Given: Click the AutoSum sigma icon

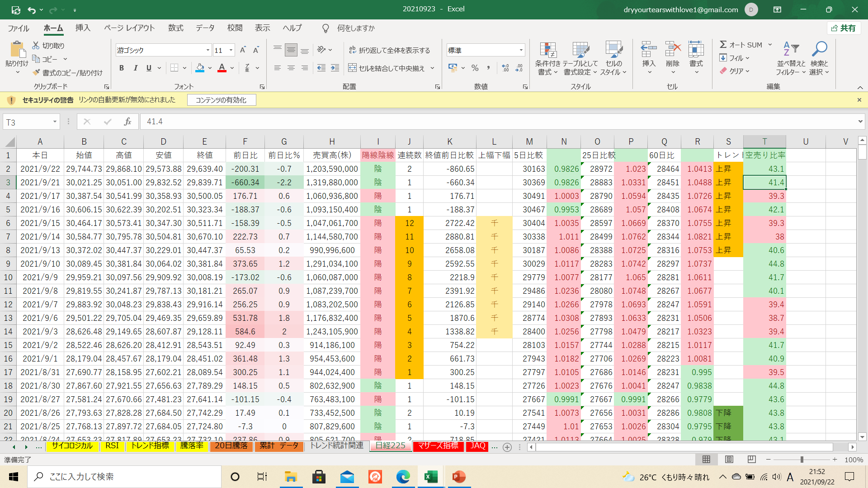Looking at the screenshot, I should point(723,45).
